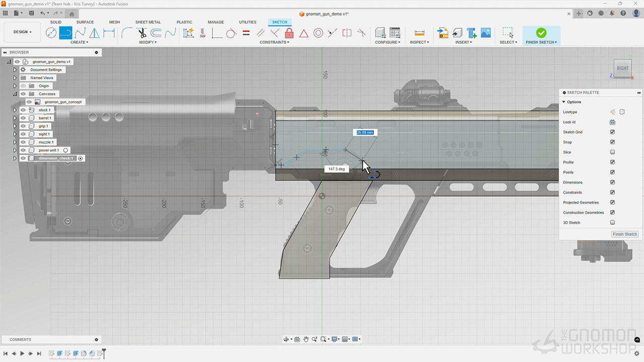Click the green Finish Sketch checkmark
The width and height of the screenshot is (644, 362).
click(541, 33)
